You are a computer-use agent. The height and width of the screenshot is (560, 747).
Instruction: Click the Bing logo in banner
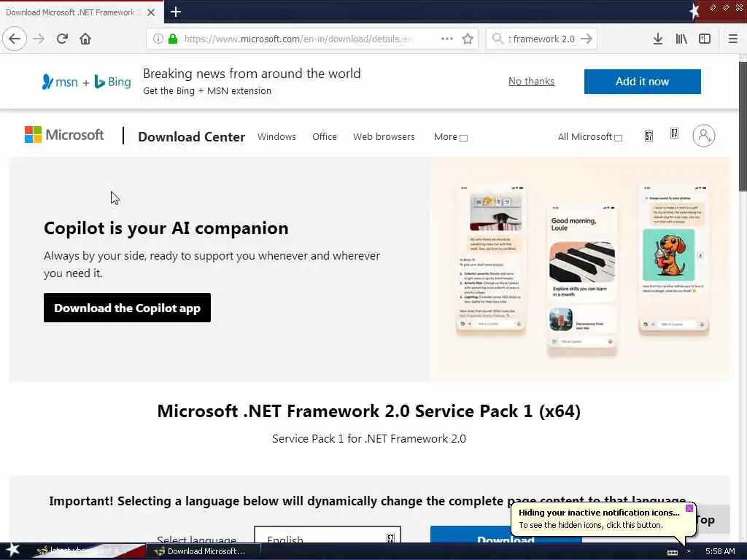[112, 82]
